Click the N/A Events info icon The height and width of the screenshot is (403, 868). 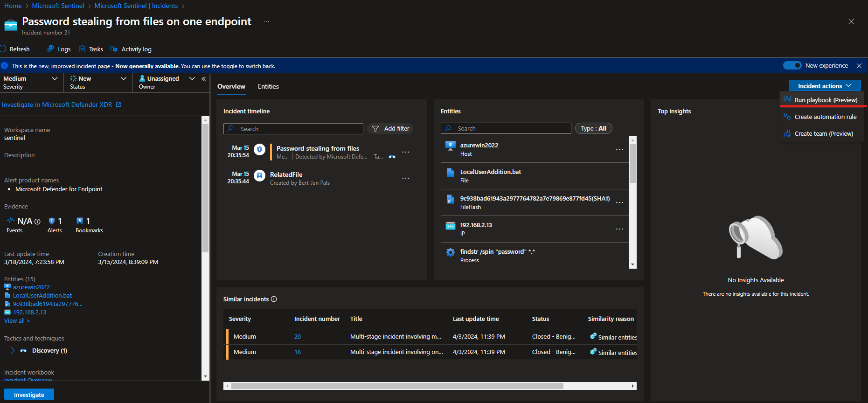tap(37, 222)
